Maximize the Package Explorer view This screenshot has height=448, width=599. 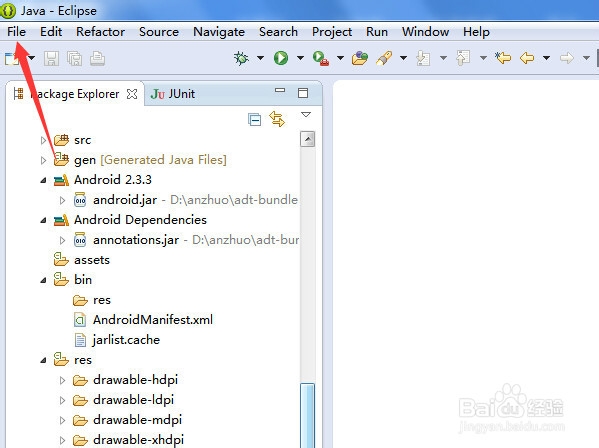coord(303,93)
